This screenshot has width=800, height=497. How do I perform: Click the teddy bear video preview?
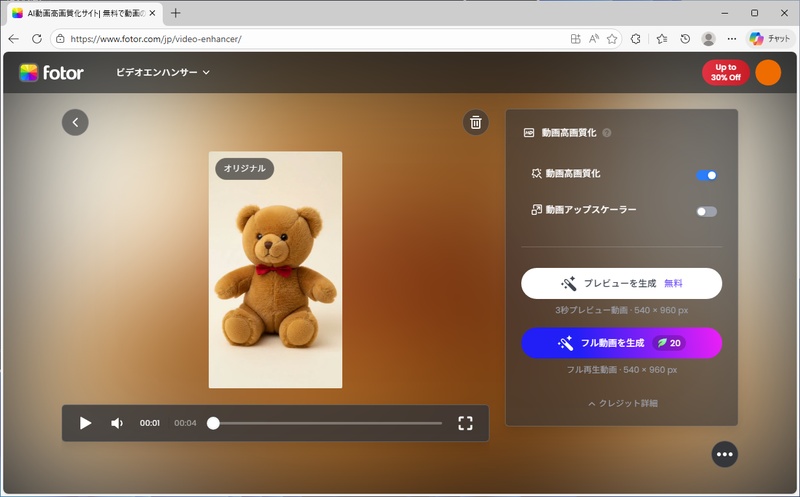[x=276, y=269]
